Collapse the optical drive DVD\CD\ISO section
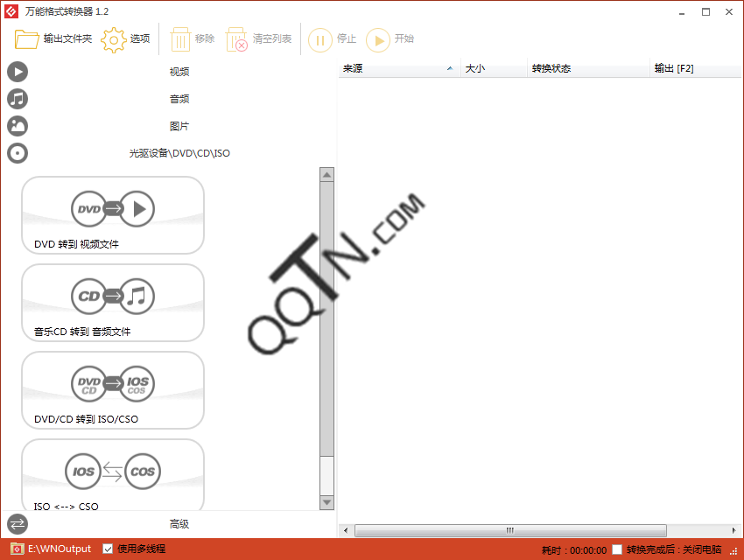Viewport: 744px width, 560px height. [x=179, y=153]
